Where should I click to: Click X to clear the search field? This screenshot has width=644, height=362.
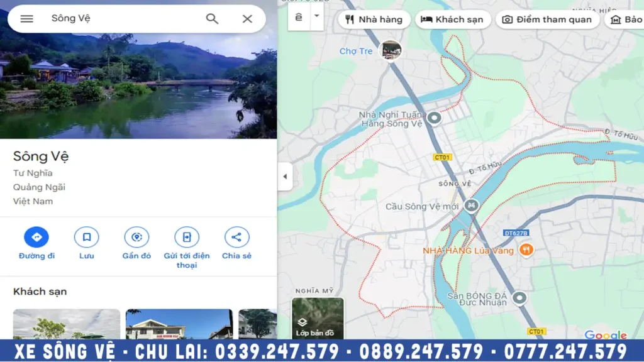click(247, 19)
